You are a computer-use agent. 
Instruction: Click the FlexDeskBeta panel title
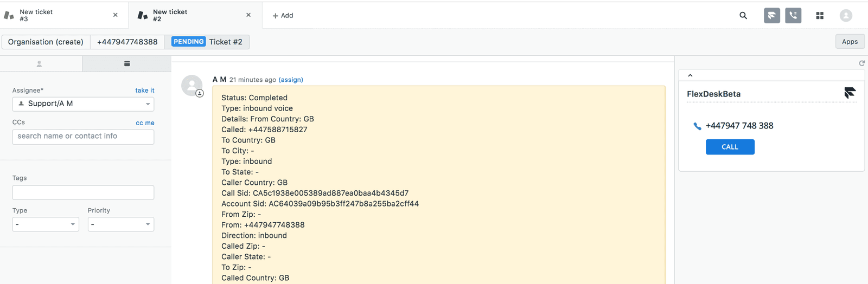[713, 94]
